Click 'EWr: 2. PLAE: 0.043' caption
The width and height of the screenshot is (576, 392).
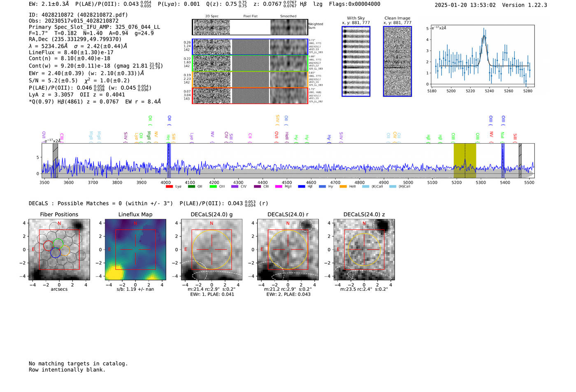[x=288, y=295]
